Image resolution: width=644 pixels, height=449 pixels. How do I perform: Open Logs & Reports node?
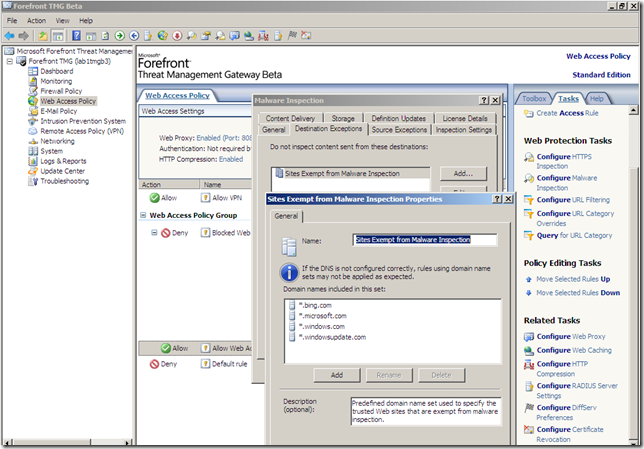tap(63, 161)
